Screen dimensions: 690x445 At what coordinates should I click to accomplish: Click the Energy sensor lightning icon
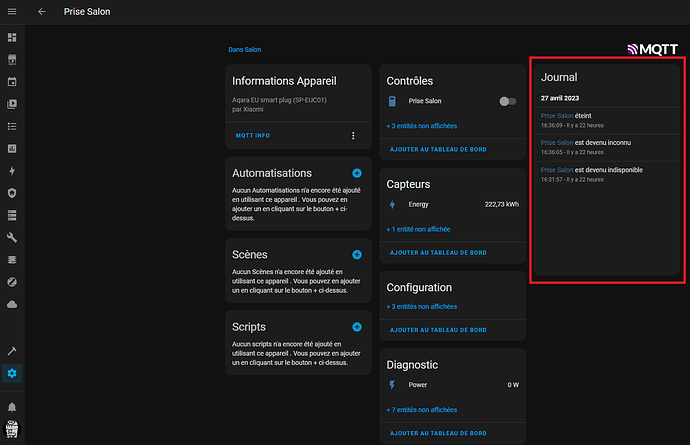pyautogui.click(x=392, y=205)
